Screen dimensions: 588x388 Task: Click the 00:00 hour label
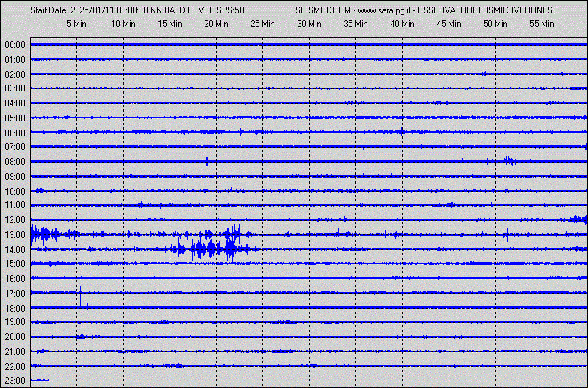(x=15, y=45)
